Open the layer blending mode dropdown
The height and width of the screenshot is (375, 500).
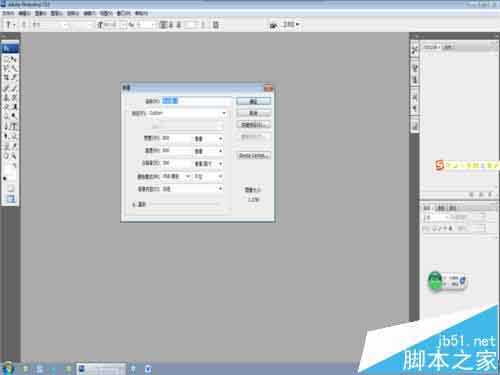[437, 217]
